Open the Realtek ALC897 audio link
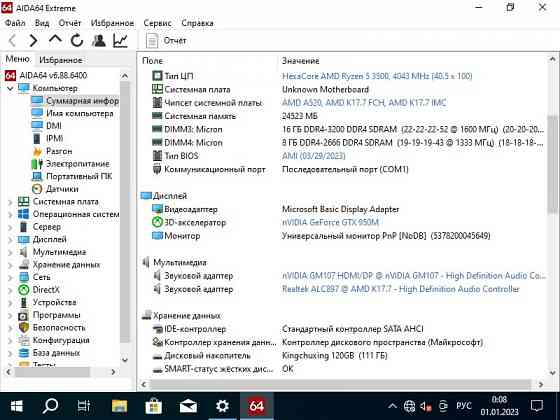560x420 pixels. coord(400,289)
